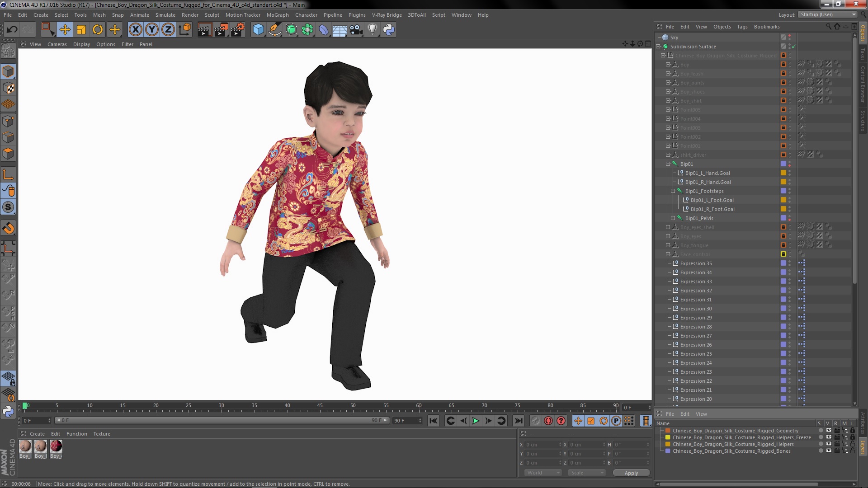
Task: Toggle X axis lock
Action: coord(135,30)
